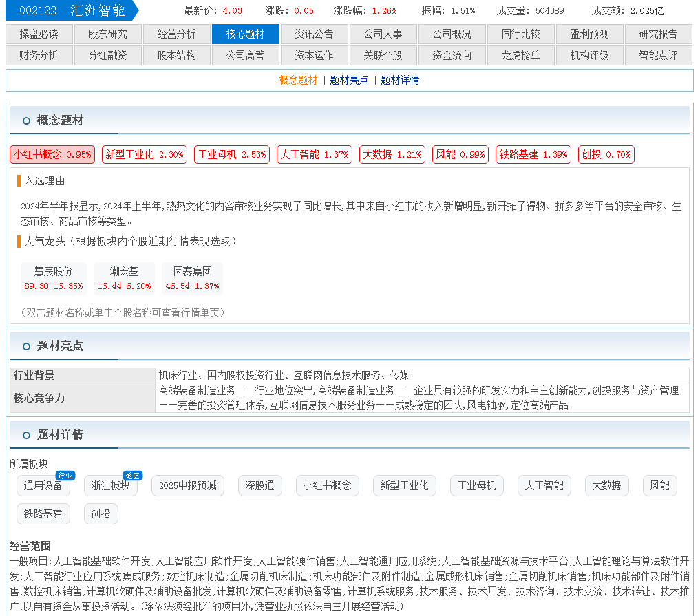
Task: Click 人工智能 tag under 所属板块
Action: (x=544, y=486)
